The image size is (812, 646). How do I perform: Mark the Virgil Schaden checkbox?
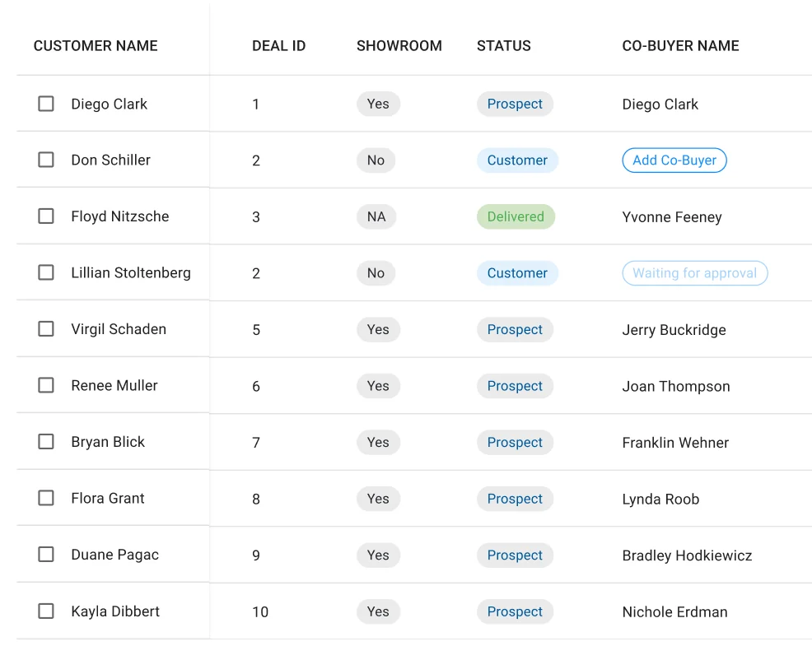tap(46, 328)
